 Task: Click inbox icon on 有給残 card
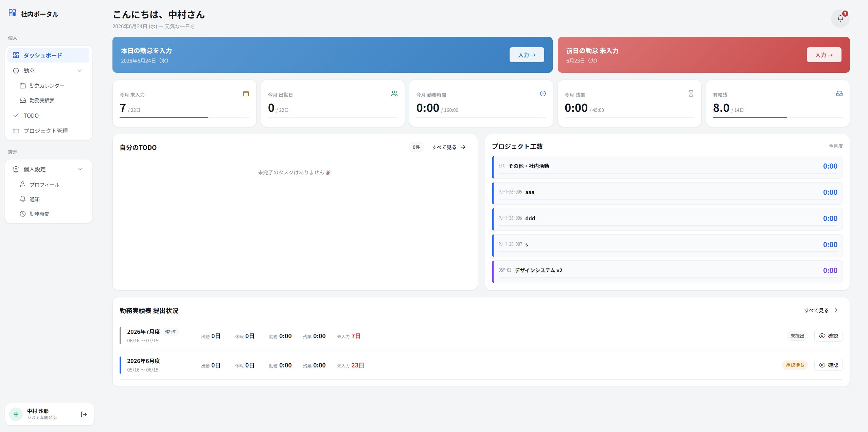click(839, 93)
